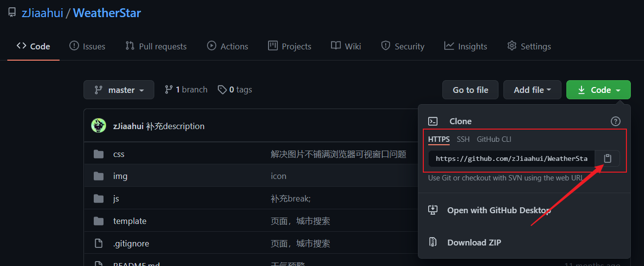644x266 pixels.
Task: Click the template folder icon
Action: click(99, 221)
